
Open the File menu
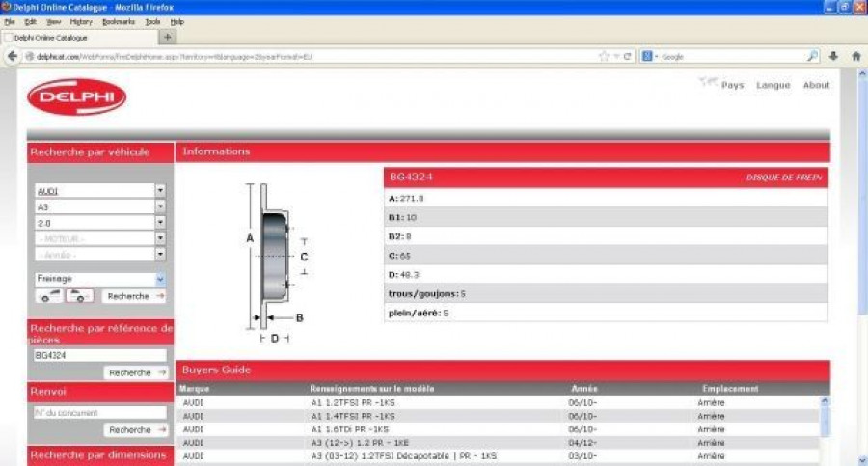10,22
